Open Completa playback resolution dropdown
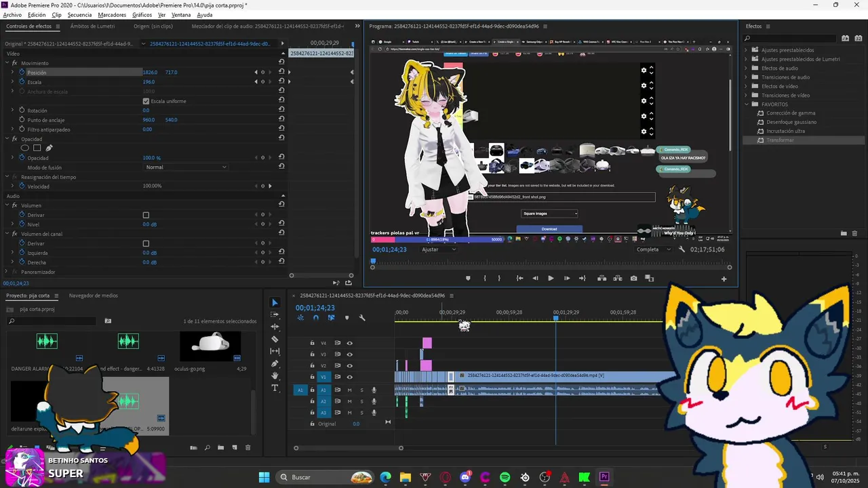868x488 pixels. [x=652, y=249]
